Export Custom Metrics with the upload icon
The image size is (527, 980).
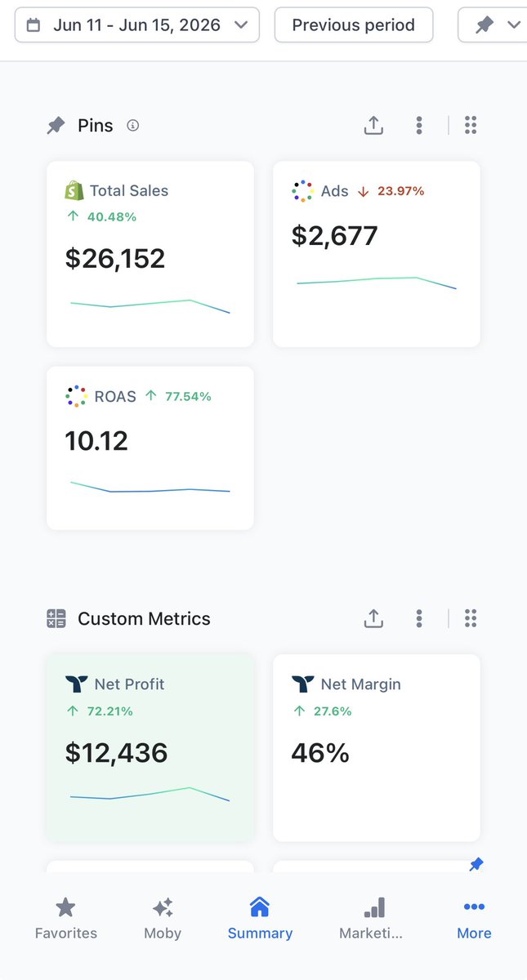373,619
